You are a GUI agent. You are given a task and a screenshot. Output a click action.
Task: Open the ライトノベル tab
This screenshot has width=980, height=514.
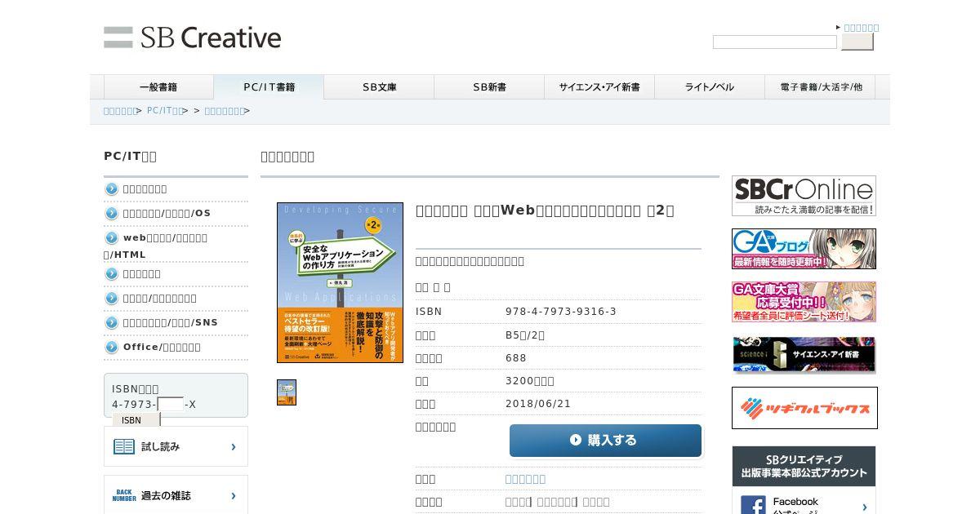coord(710,87)
